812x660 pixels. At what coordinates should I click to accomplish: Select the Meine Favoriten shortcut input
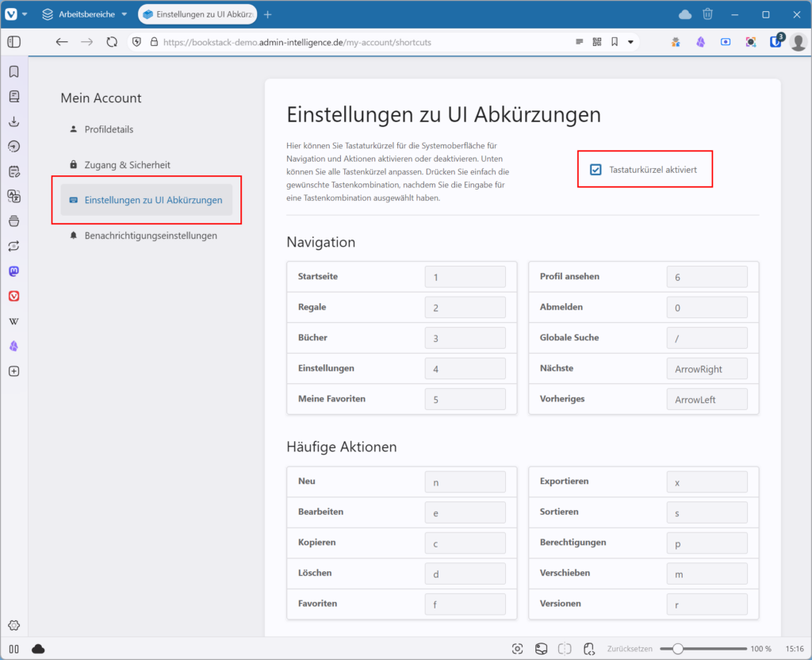click(465, 400)
